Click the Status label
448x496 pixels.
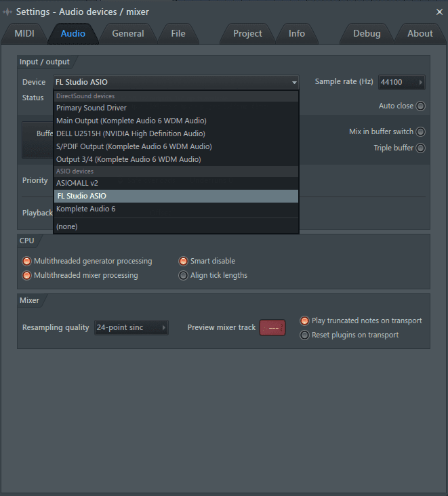point(33,98)
